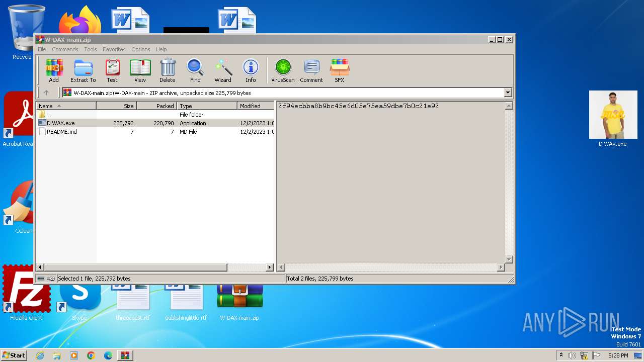Click file list scroll left arrow
The width and height of the screenshot is (644, 362).
(40, 267)
